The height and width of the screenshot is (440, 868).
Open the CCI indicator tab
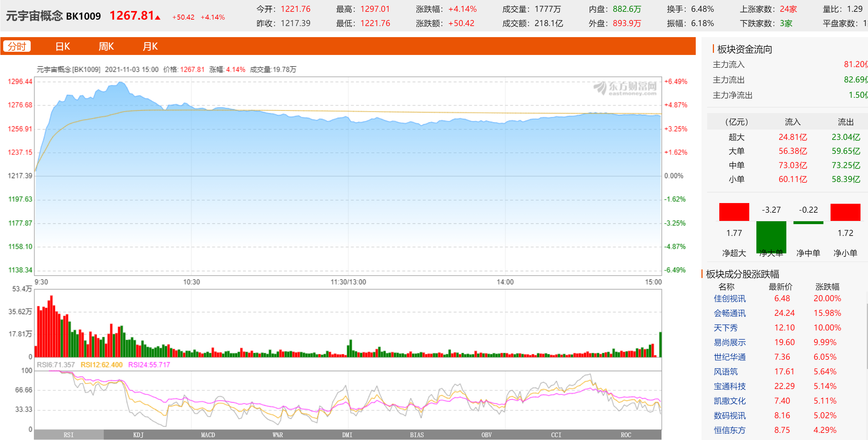coord(556,435)
